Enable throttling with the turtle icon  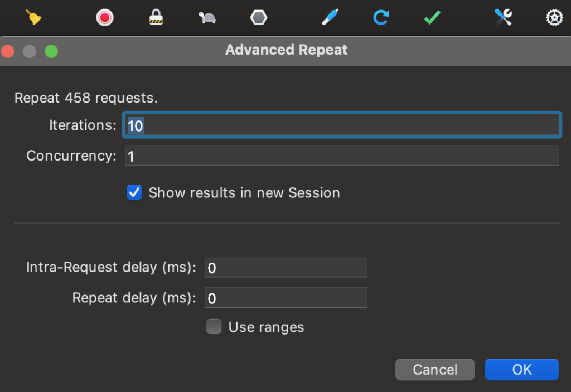[207, 18]
